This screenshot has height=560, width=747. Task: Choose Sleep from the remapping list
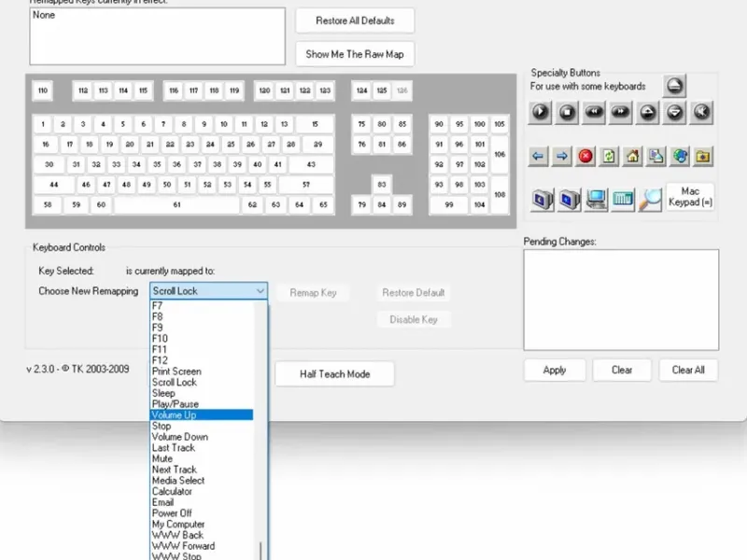pyautogui.click(x=202, y=393)
